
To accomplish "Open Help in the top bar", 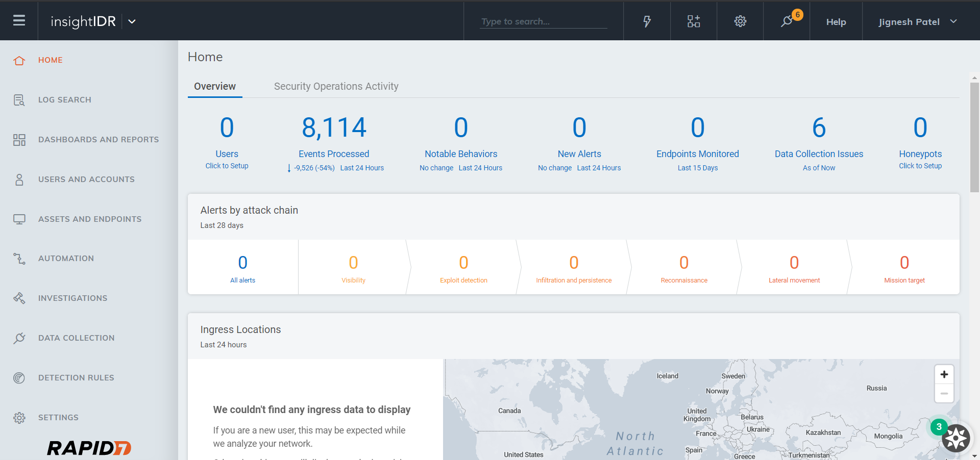I will click(836, 22).
